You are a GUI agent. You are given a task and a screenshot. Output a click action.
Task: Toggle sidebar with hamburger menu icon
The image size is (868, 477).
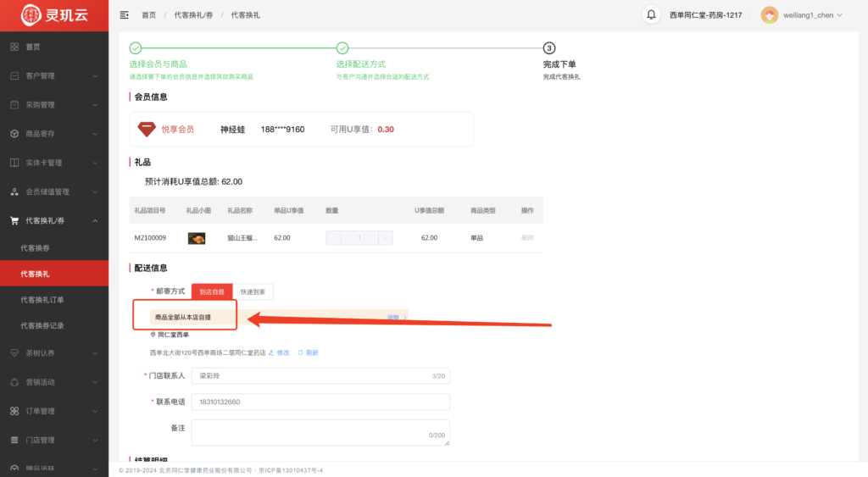pyautogui.click(x=125, y=15)
